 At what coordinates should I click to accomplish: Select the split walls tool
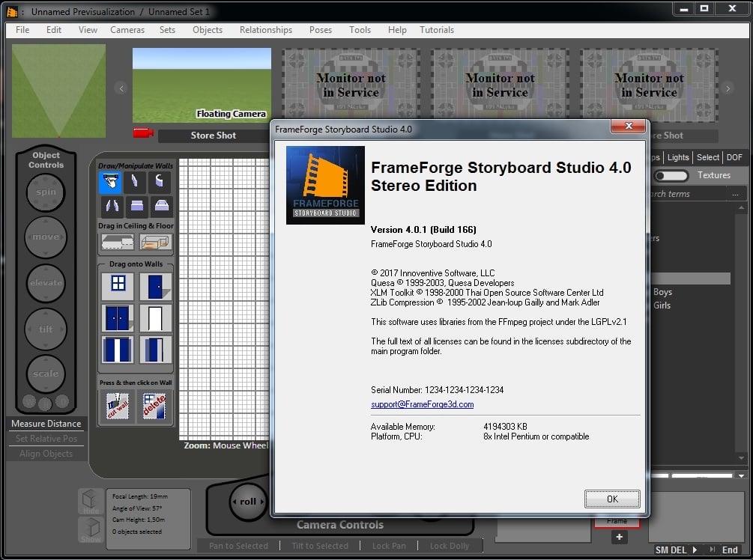pos(112,206)
